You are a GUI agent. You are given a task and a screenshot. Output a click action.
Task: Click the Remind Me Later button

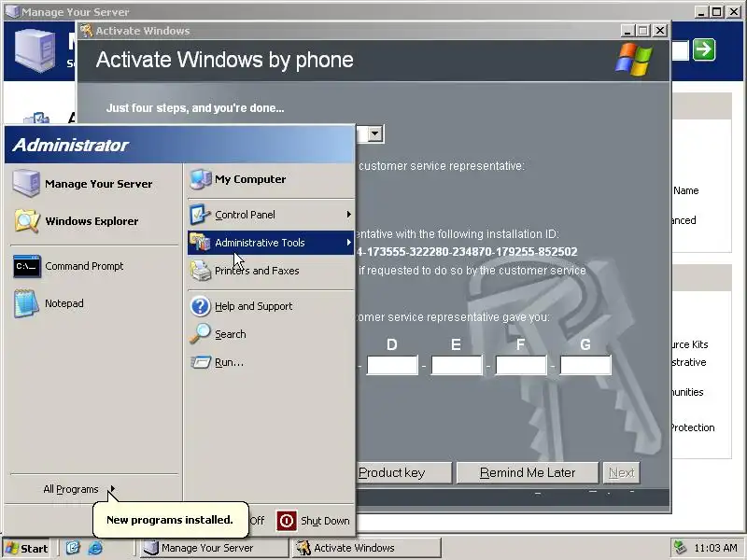[x=528, y=473]
